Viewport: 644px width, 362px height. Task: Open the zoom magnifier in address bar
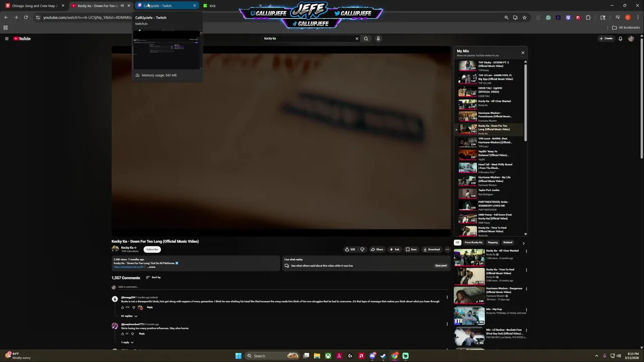tap(507, 18)
